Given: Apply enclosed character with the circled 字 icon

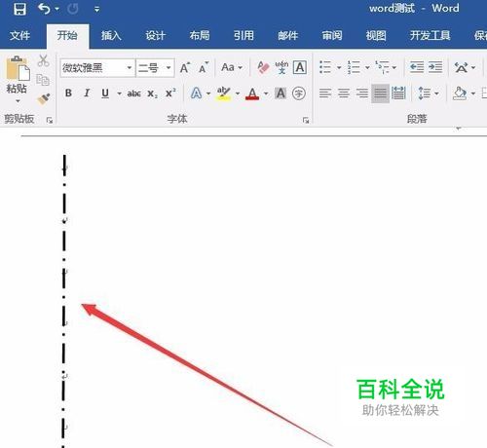Looking at the screenshot, I should click(x=299, y=93).
